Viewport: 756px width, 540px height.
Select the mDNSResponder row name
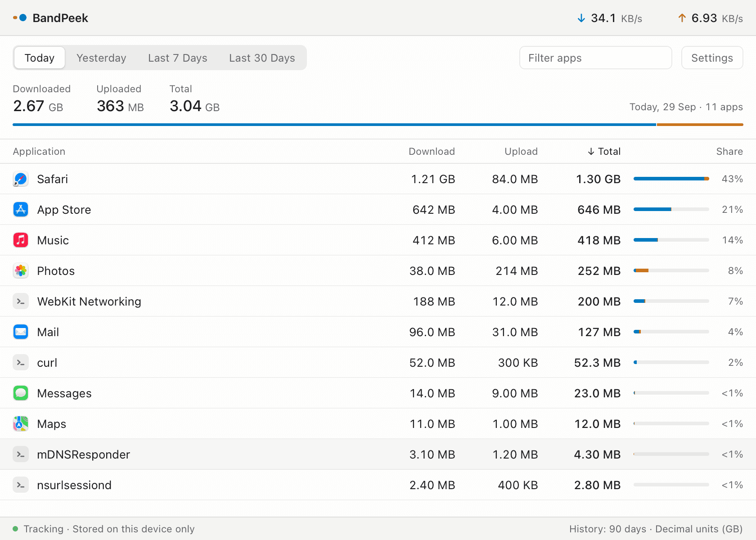click(x=83, y=454)
